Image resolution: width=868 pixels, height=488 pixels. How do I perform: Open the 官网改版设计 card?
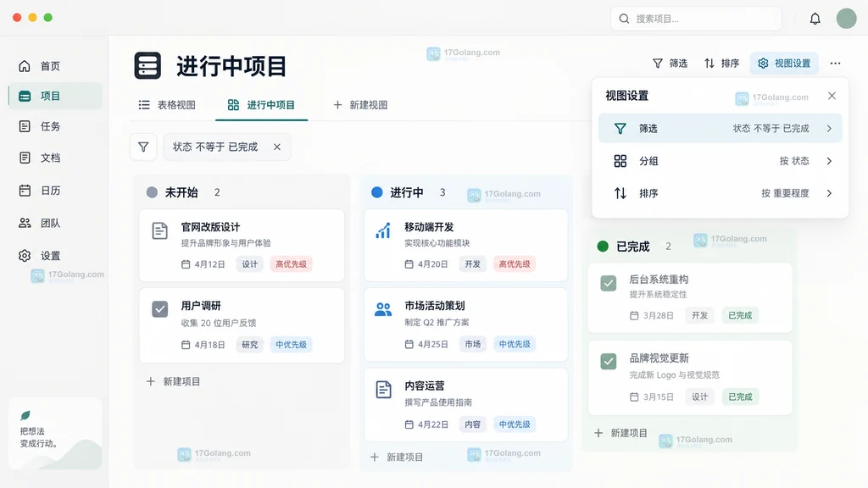click(x=242, y=246)
